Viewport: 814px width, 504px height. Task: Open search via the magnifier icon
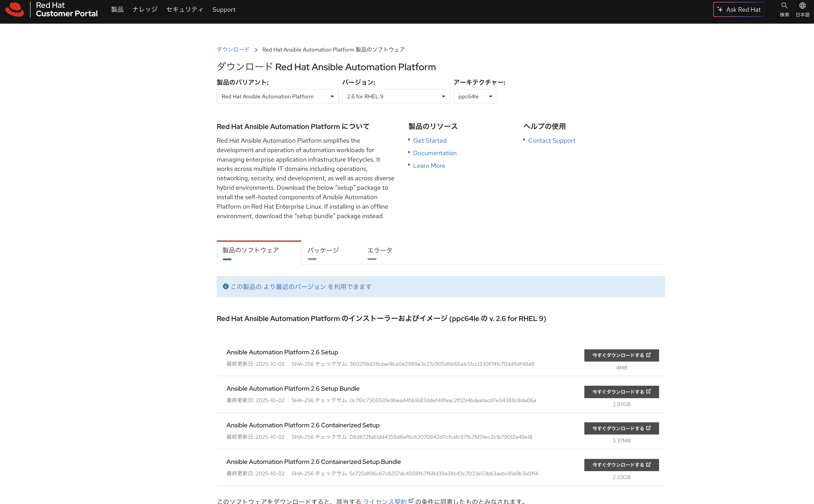coord(784,6)
